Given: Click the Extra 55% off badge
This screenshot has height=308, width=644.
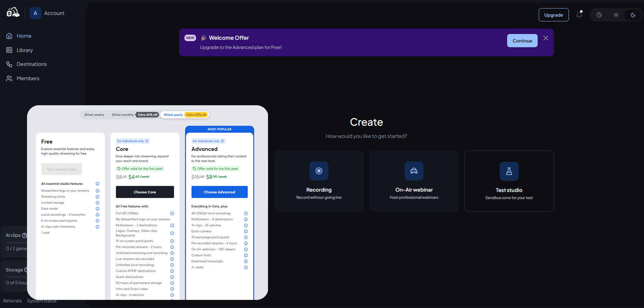Looking at the screenshot, I should [x=197, y=115].
